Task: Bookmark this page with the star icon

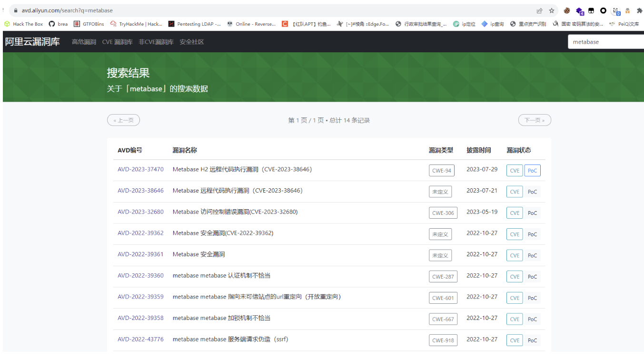Action: (x=552, y=10)
